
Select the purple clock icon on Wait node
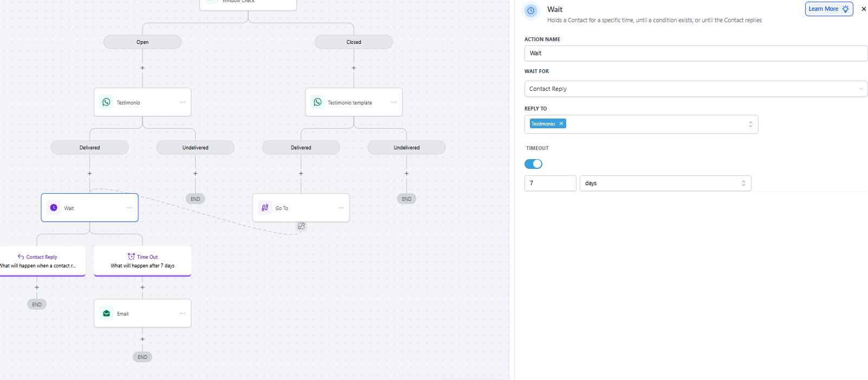[54, 208]
